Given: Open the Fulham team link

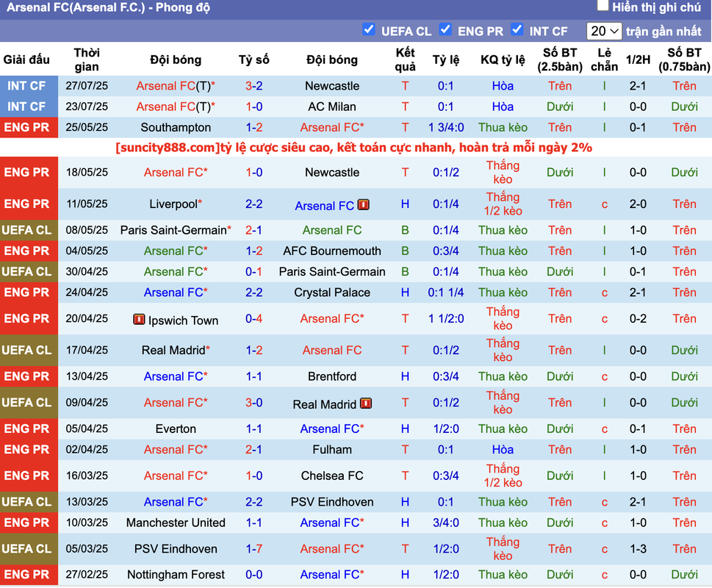Looking at the screenshot, I should coord(332,450).
